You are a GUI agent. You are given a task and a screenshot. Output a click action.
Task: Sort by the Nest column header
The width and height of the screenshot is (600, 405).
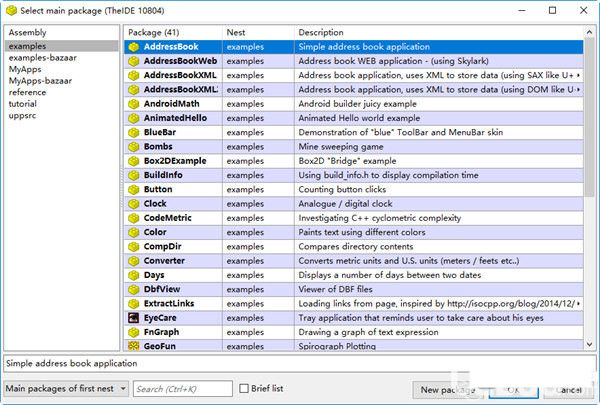coord(258,33)
